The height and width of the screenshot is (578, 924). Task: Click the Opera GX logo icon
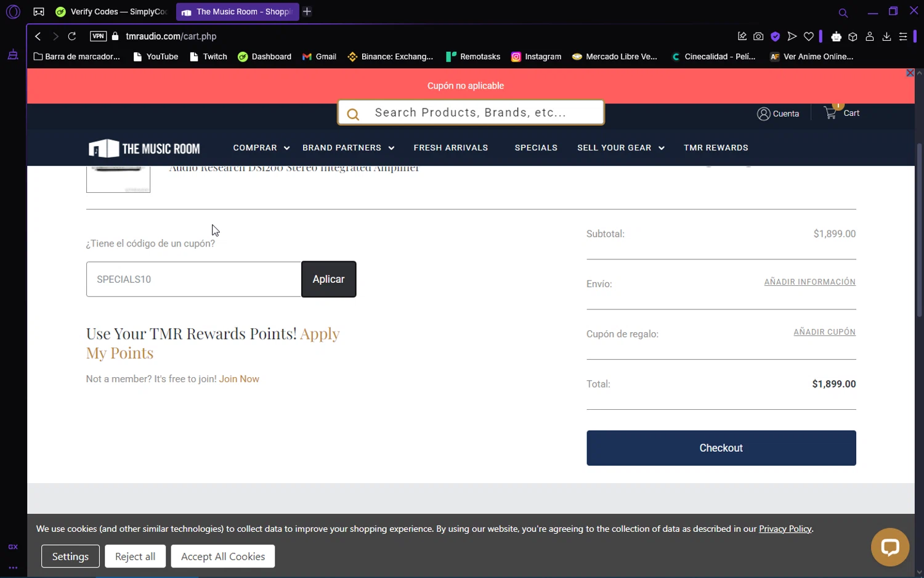point(13,12)
